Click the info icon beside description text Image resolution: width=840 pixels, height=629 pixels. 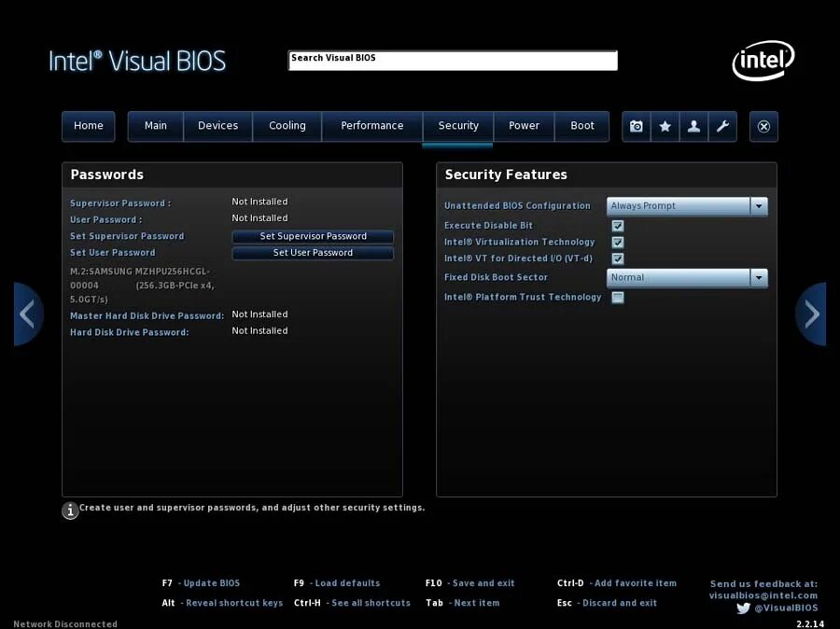click(70, 510)
